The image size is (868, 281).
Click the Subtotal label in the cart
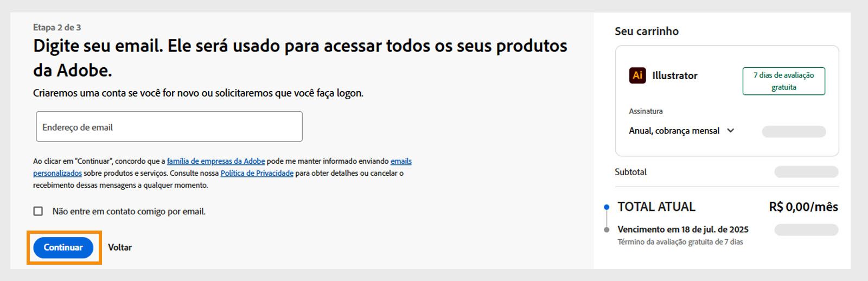click(630, 172)
